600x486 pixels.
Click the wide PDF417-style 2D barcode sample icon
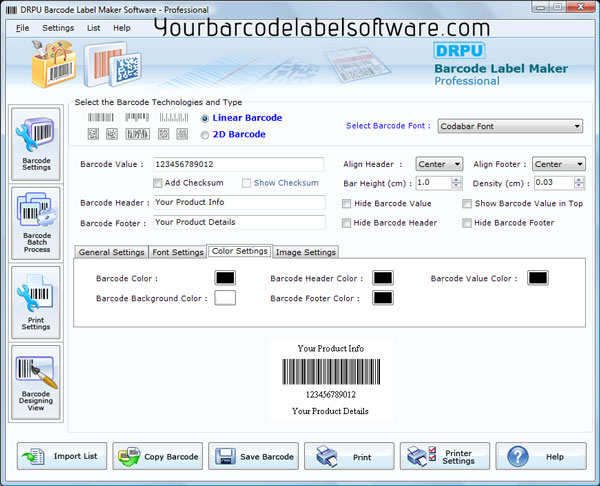coord(138,134)
